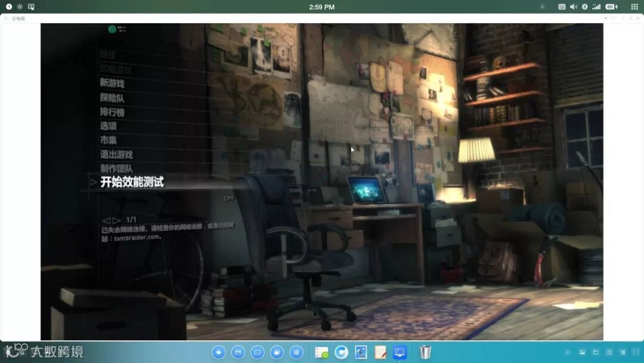
Task: Open 市集 marketplace entry
Action: click(109, 140)
